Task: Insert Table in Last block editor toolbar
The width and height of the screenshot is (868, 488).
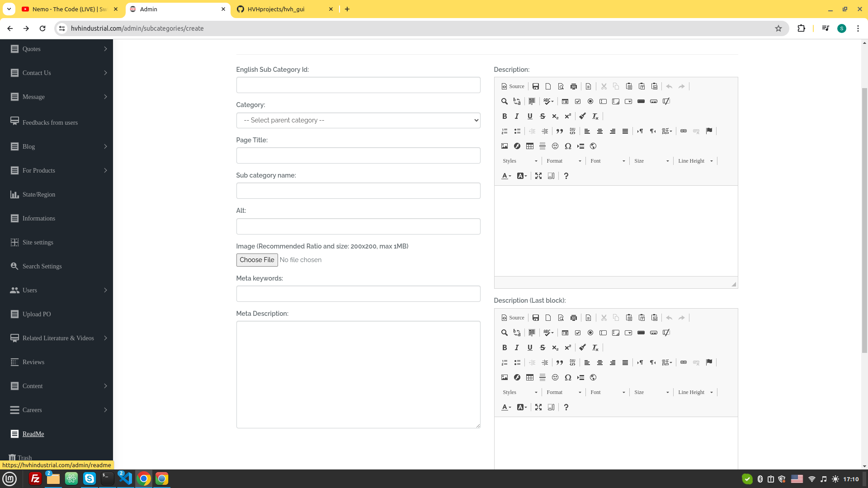Action: 530,377
